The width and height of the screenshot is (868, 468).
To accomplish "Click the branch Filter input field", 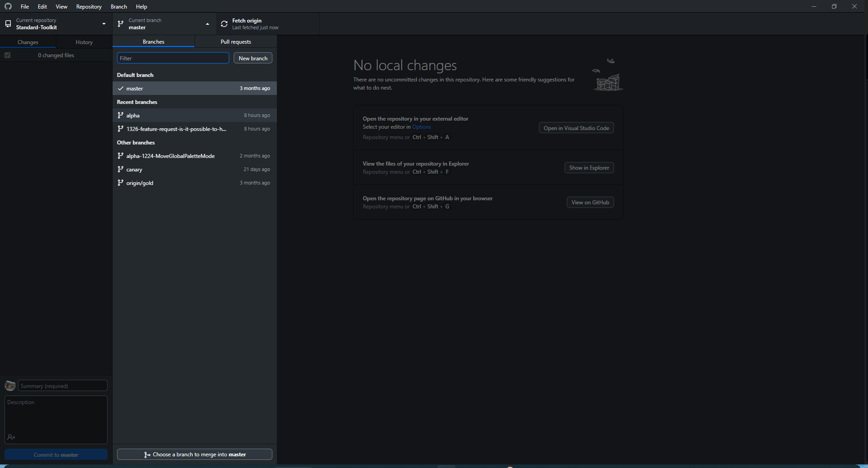I will click(173, 58).
